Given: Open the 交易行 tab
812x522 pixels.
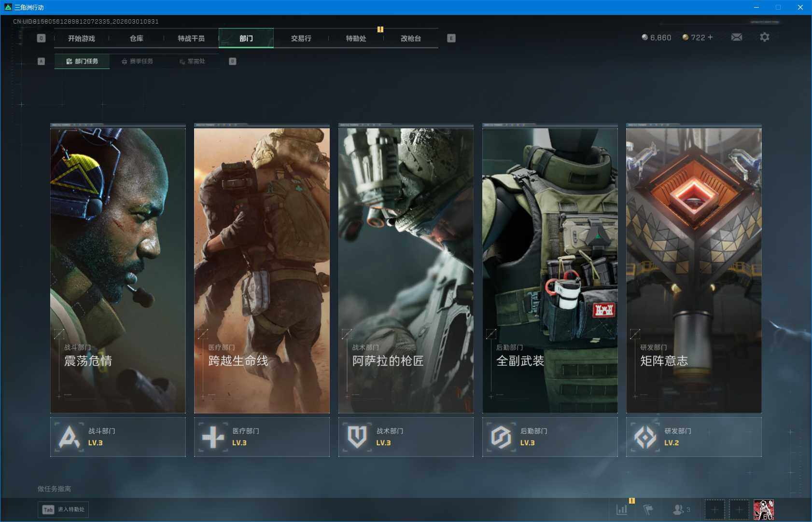Looking at the screenshot, I should coord(301,38).
